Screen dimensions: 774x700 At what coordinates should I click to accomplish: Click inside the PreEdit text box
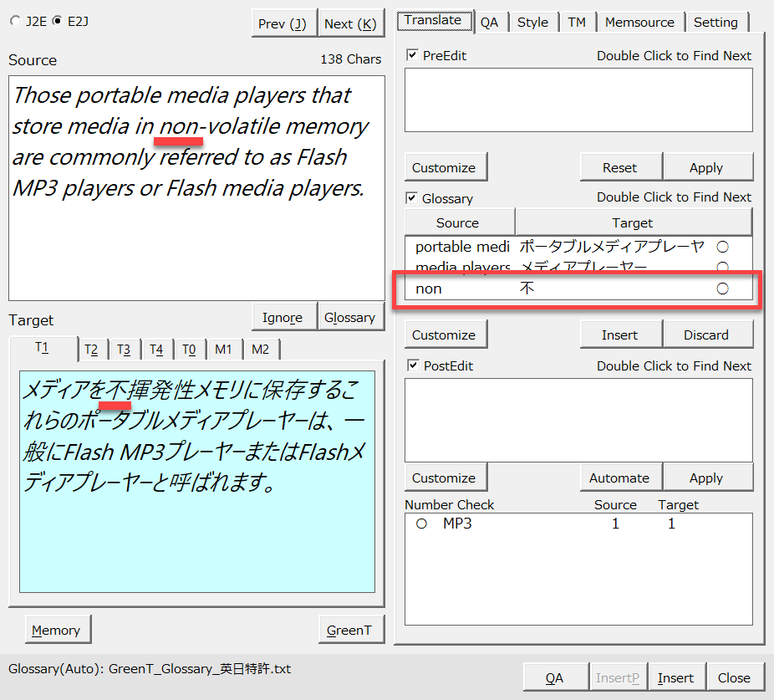pos(578,100)
